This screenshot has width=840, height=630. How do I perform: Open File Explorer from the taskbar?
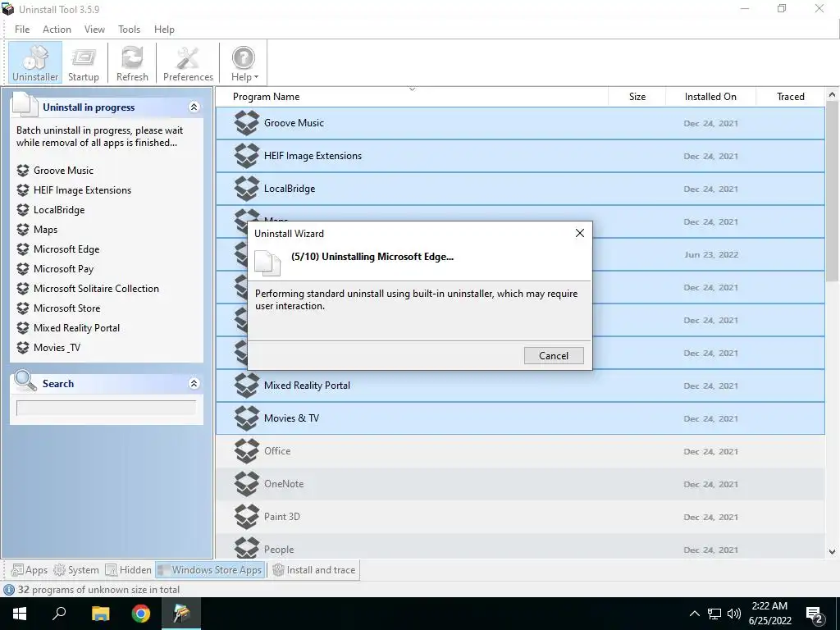point(100,614)
